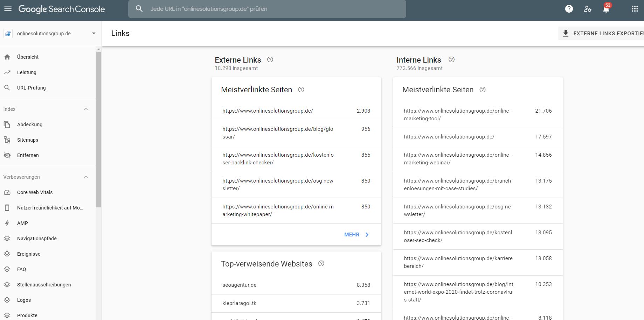Image resolution: width=644 pixels, height=320 pixels.
Task: Open Leistung report in sidebar
Action: point(48,72)
